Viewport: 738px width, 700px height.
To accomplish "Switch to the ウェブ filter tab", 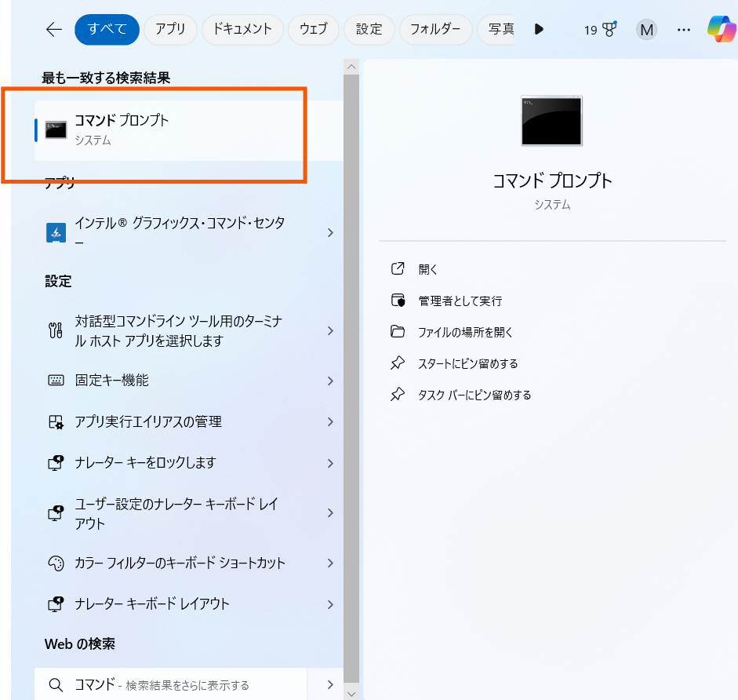I will point(313,30).
